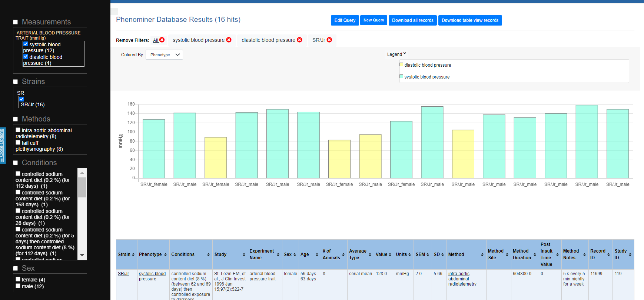644x300 pixels.
Task: Enable the female sex filter checkbox
Action: tap(18, 279)
